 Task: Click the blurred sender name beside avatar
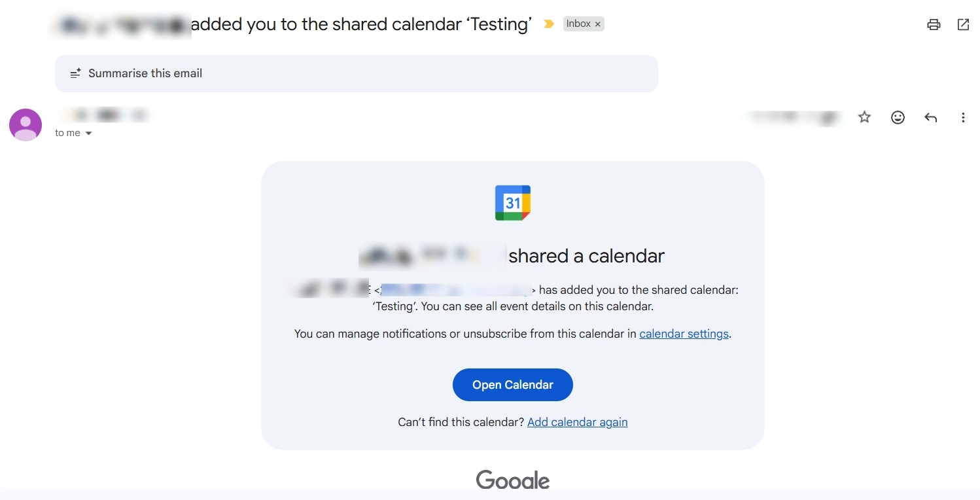101,116
